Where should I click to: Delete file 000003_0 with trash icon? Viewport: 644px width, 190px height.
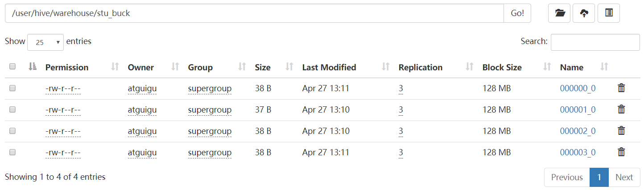point(621,152)
